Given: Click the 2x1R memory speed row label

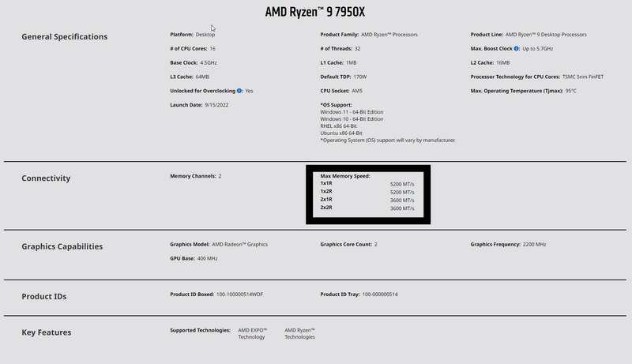Looking at the screenshot, I should tap(326, 199).
